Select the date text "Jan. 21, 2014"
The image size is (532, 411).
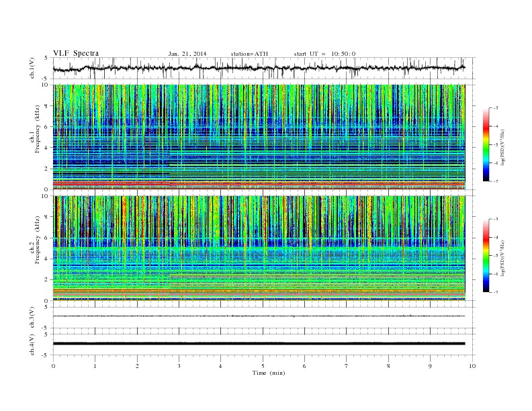pyautogui.click(x=187, y=54)
